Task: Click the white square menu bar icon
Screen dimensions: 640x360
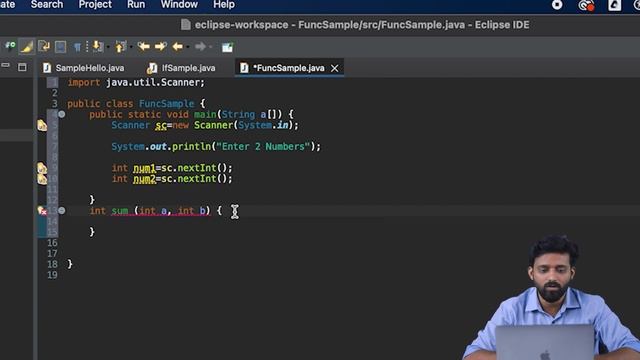Action: (614, 5)
